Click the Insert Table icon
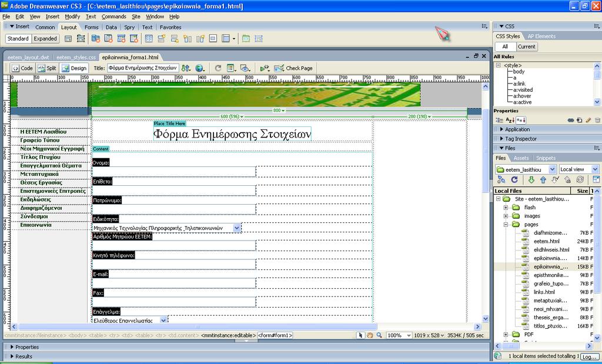Screen dimensions: 602x364 coord(149,38)
